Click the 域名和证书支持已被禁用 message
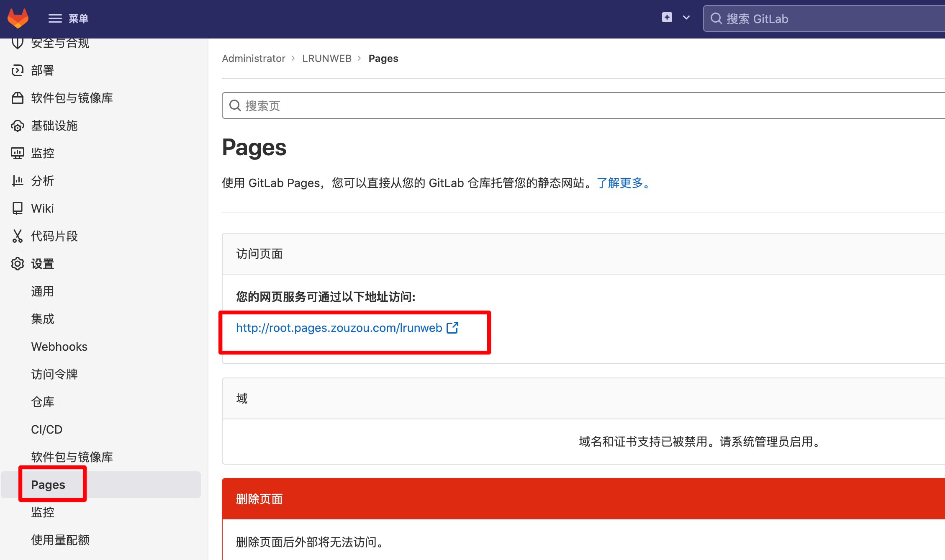Image resolution: width=945 pixels, height=560 pixels. pyautogui.click(x=701, y=442)
